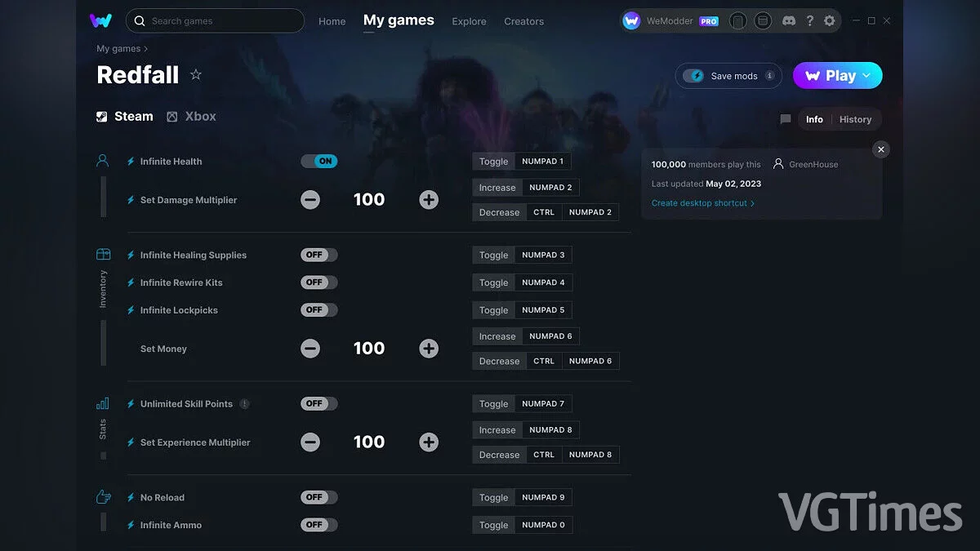Switch to the Info tab
The image size is (980, 551).
pos(814,119)
